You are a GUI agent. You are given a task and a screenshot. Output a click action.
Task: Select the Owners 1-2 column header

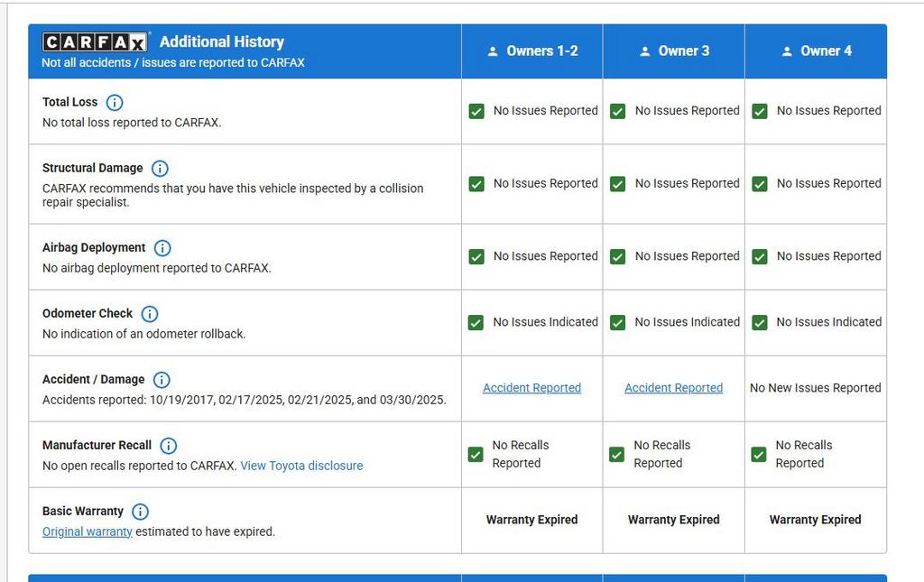pyautogui.click(x=532, y=51)
